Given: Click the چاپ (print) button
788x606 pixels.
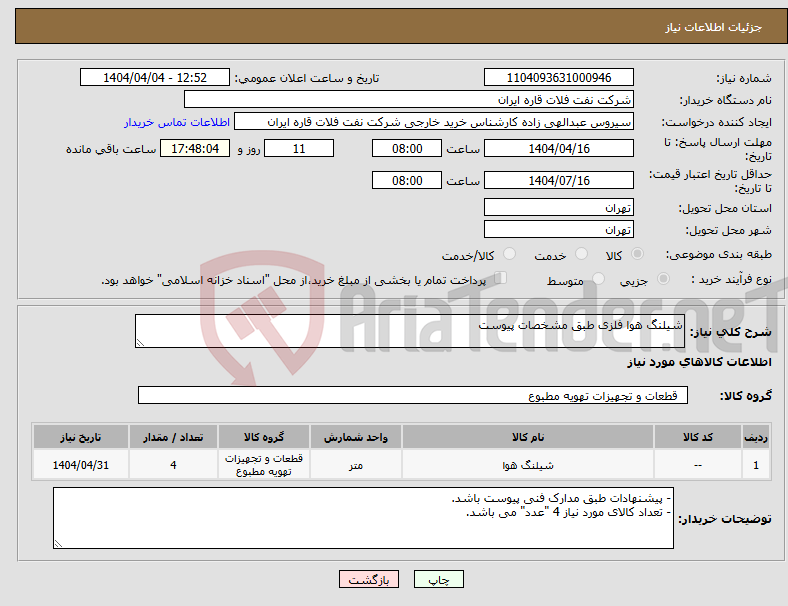Looking at the screenshot, I should coord(438,579).
